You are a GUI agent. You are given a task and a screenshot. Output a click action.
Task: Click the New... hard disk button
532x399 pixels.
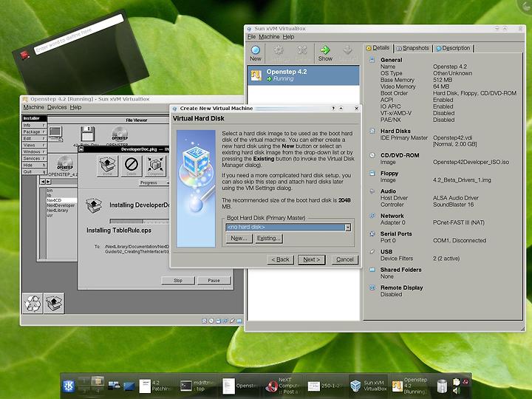[239, 238]
